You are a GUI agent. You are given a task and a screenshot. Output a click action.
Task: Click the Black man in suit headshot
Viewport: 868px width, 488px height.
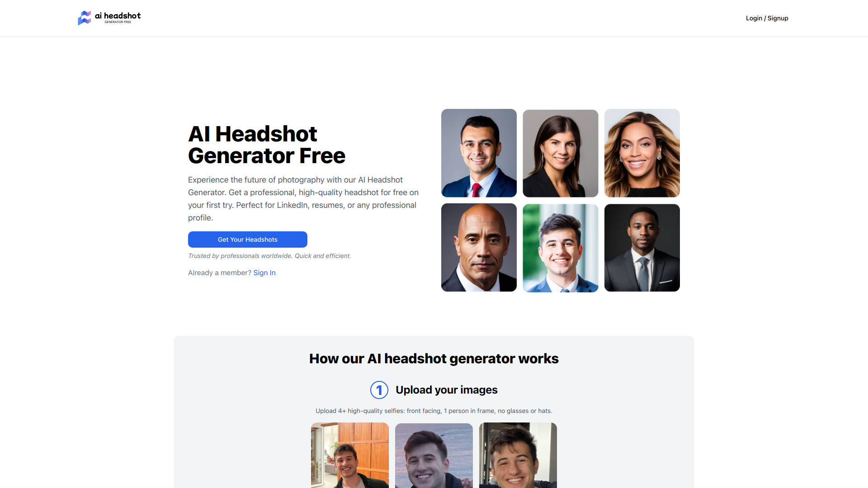pos(642,247)
